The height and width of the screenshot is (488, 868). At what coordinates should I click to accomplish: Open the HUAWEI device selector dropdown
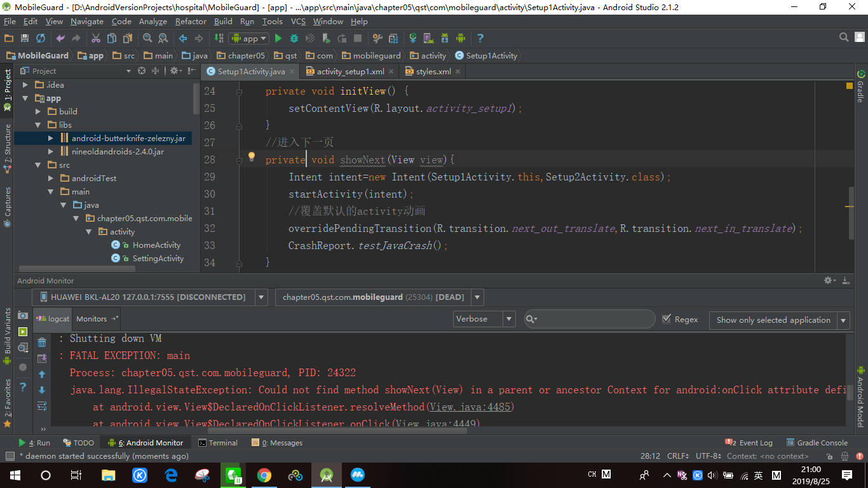(261, 297)
